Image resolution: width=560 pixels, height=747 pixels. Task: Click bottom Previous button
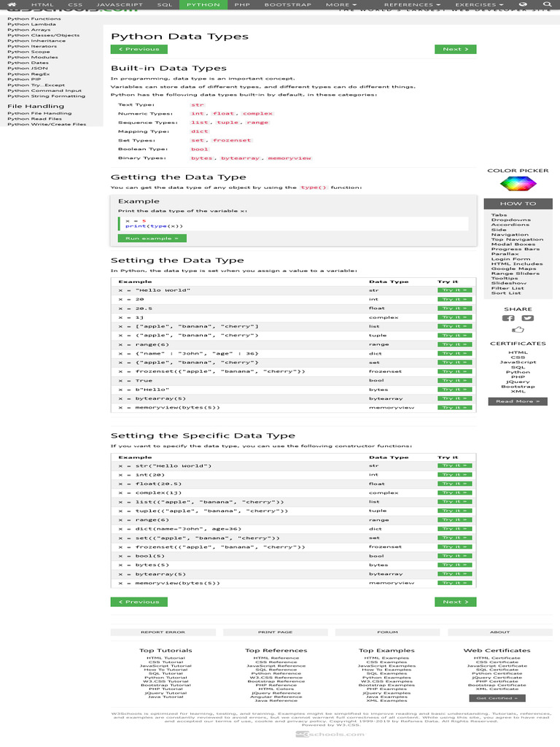[x=139, y=602]
